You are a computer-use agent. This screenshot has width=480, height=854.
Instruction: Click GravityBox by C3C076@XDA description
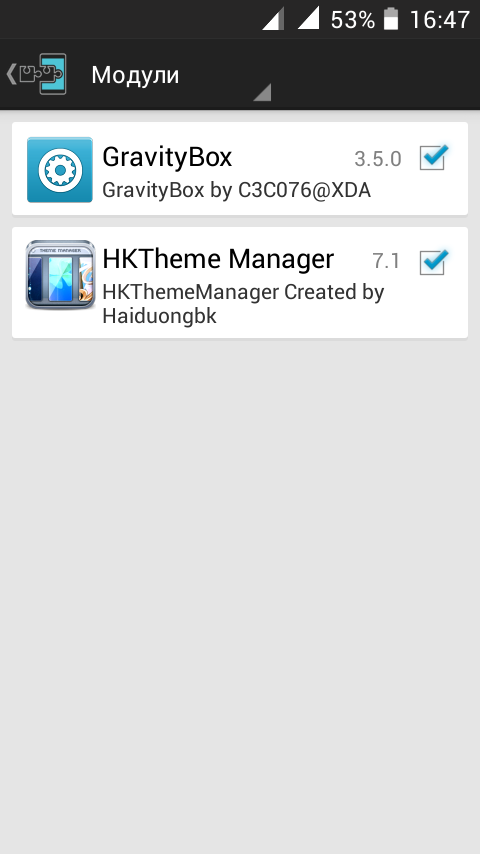coord(236,190)
